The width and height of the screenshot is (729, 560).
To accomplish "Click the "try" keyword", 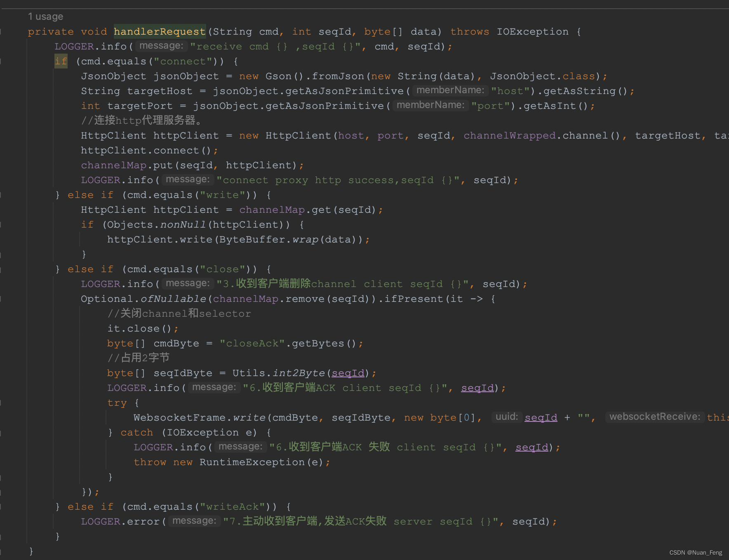I will [117, 403].
